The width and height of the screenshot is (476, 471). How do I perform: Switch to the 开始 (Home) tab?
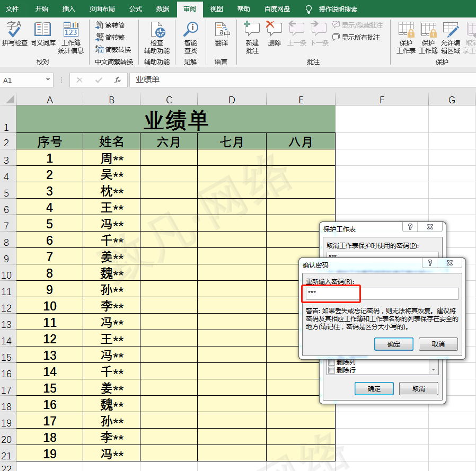pyautogui.click(x=41, y=9)
